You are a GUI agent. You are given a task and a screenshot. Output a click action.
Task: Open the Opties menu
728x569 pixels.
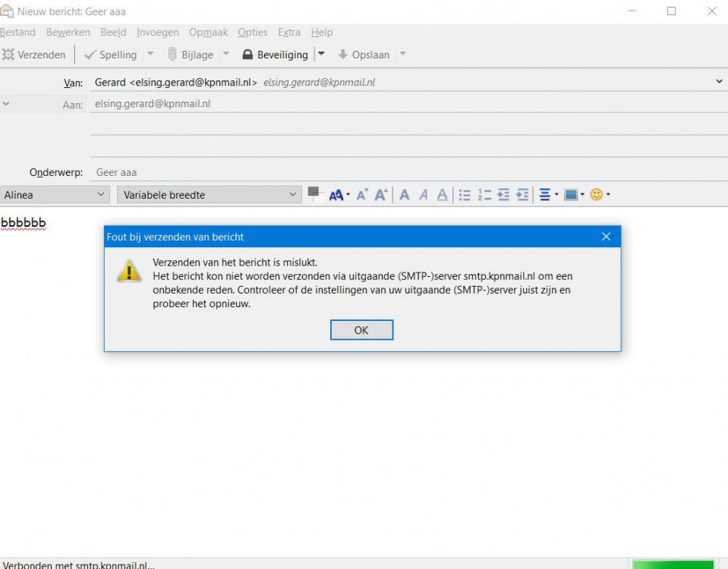coord(253,33)
